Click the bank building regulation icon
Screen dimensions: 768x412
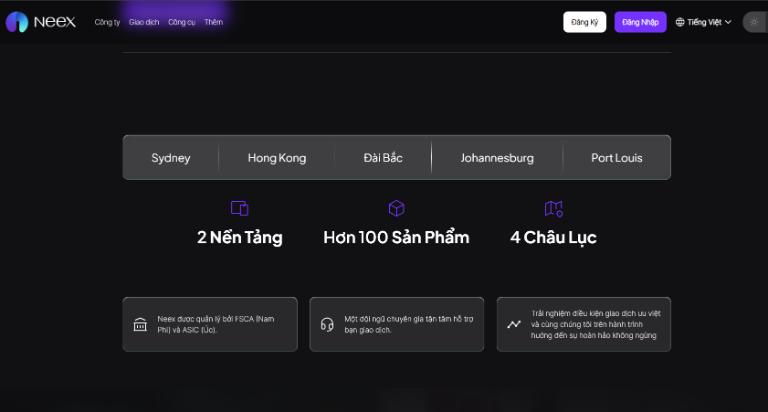[x=140, y=324]
